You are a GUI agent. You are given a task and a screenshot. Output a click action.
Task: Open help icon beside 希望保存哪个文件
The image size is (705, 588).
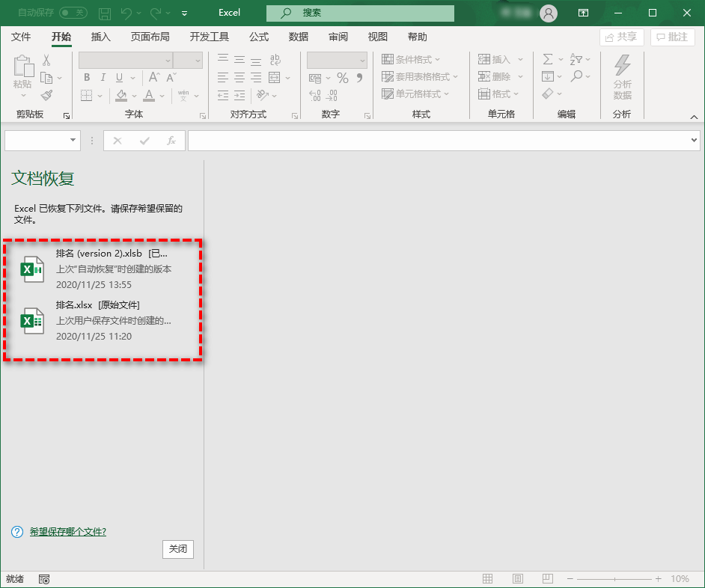coord(17,532)
